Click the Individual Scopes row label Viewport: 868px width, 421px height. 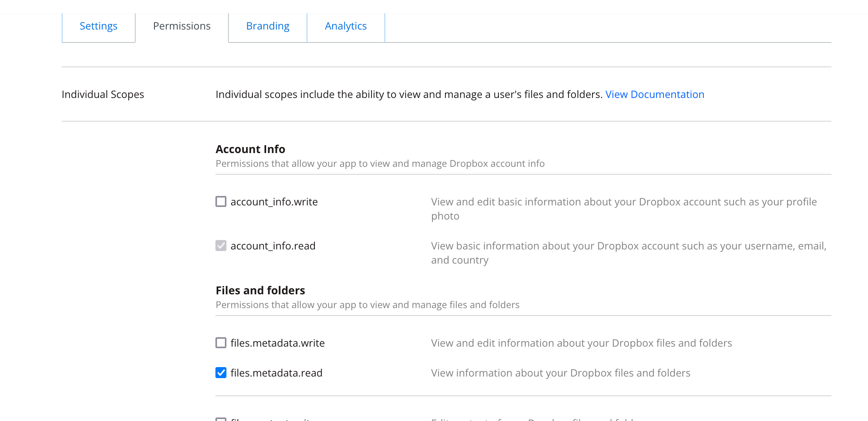103,94
